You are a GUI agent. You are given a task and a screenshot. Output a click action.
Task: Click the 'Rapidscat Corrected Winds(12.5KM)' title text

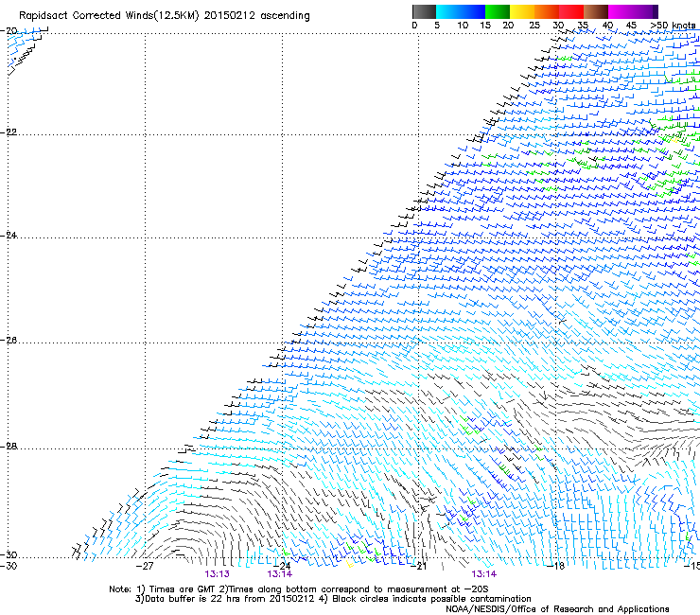(109, 16)
